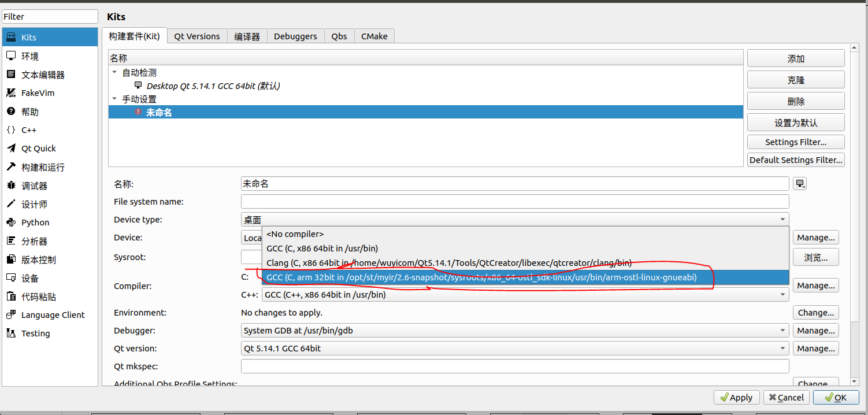Switch to the Qbs tab
The height and width of the screenshot is (415, 868).
(x=339, y=36)
